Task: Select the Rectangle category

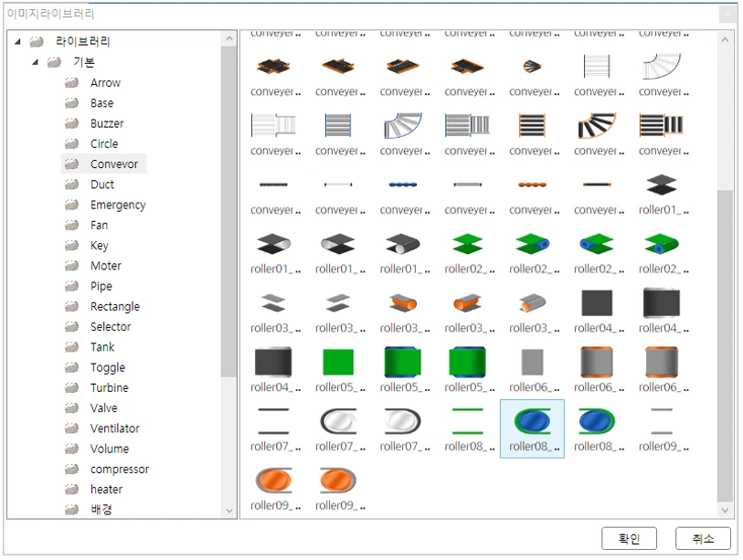Action: (x=115, y=307)
